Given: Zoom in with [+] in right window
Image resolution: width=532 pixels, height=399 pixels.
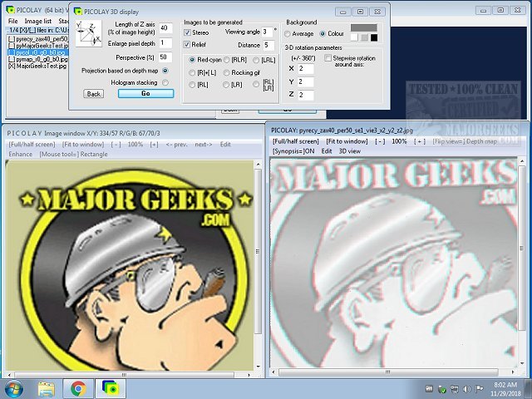Looking at the screenshot, I should click(419, 141).
